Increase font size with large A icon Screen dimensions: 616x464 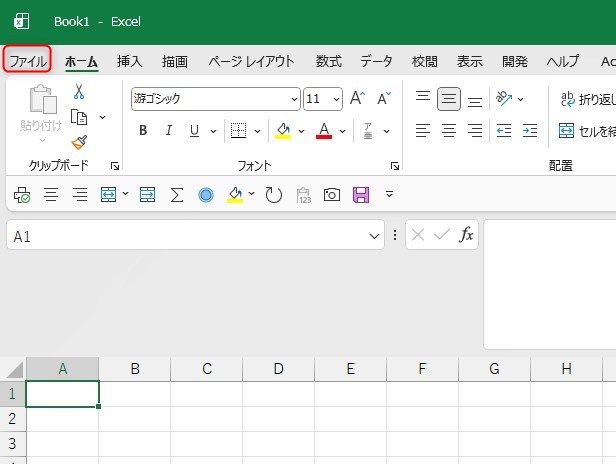357,98
